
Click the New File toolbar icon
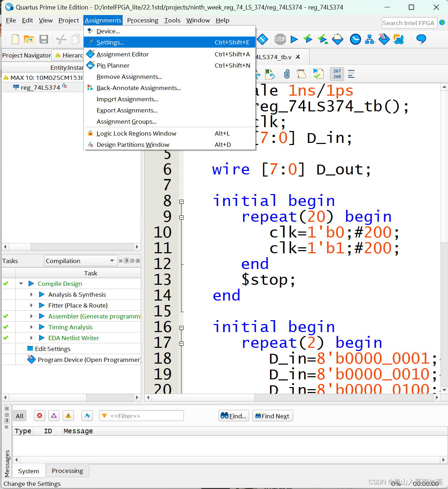click(x=15, y=39)
